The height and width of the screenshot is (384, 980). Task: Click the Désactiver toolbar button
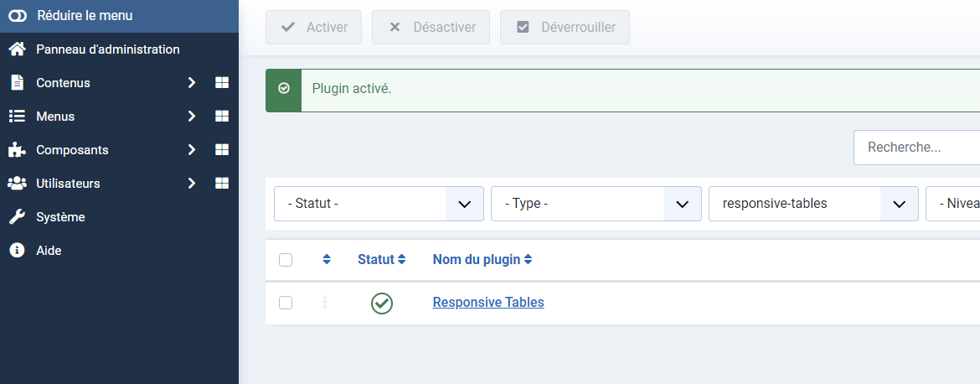(431, 28)
